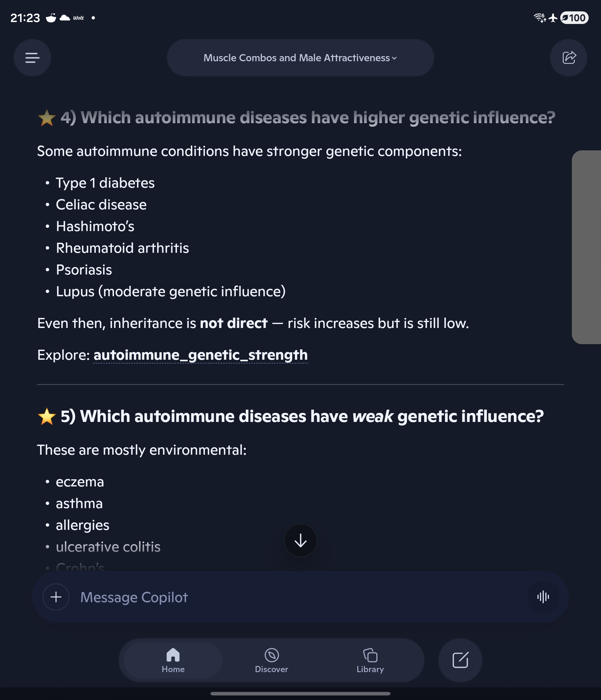
Task: Tap the Wolt notification icon
Action: (x=78, y=18)
